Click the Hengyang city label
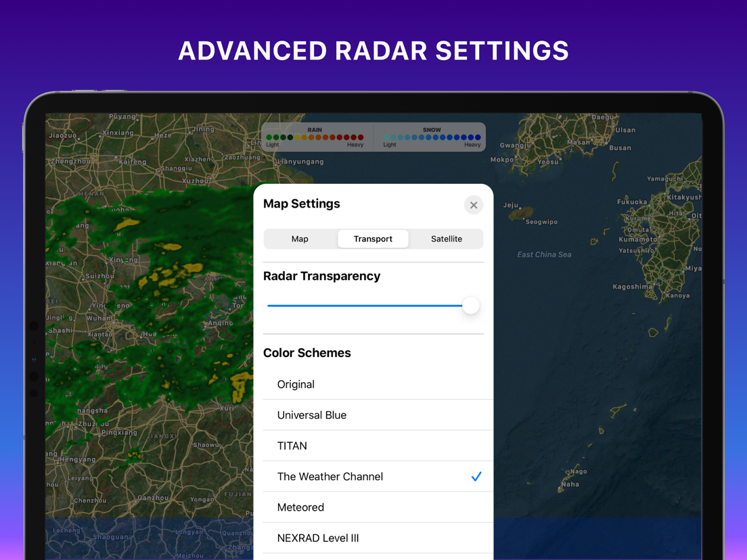747x560 pixels. pyautogui.click(x=78, y=459)
